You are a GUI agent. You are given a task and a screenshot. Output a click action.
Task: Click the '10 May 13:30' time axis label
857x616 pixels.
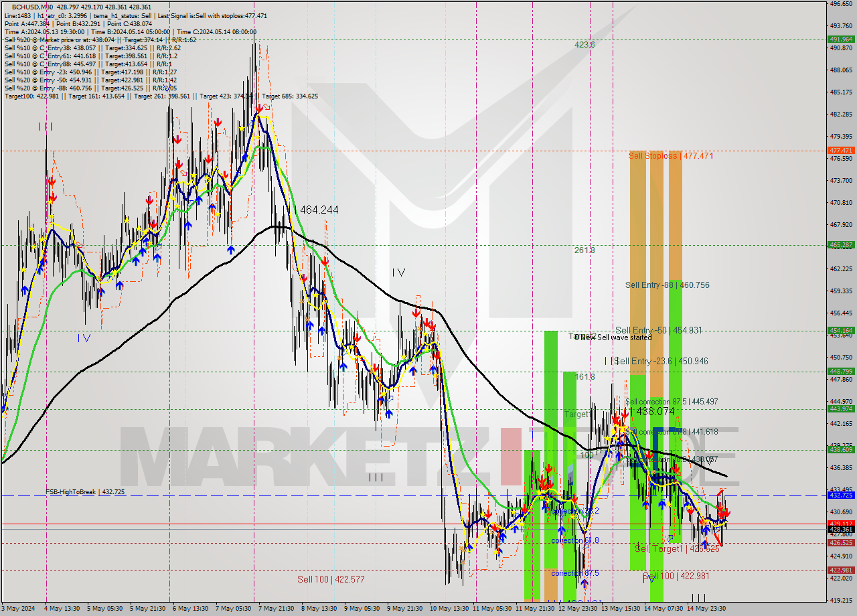click(x=449, y=609)
